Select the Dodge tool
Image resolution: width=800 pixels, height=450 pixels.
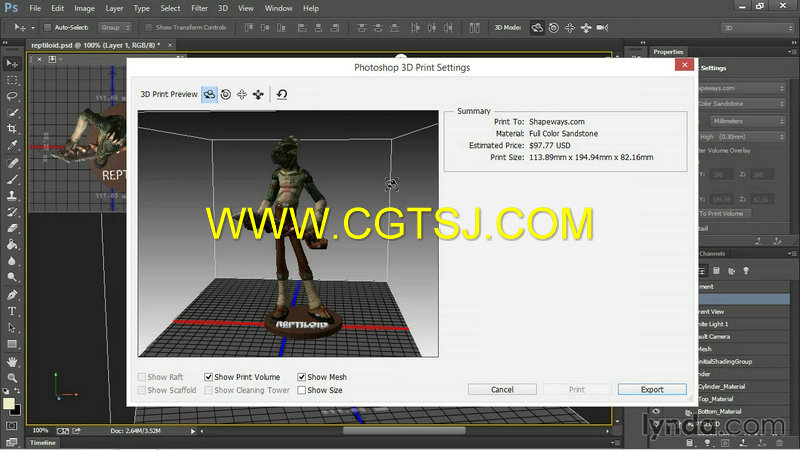(12, 278)
